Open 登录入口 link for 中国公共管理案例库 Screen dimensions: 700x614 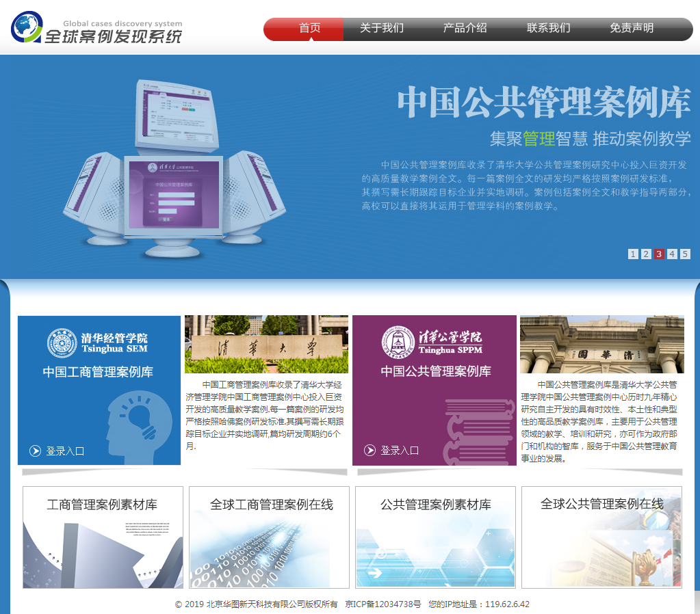[x=400, y=450]
